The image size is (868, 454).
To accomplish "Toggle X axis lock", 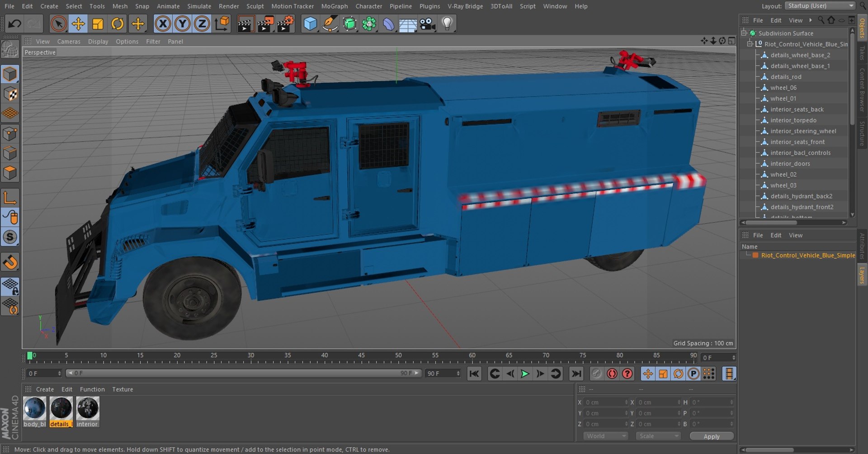I will pos(163,24).
